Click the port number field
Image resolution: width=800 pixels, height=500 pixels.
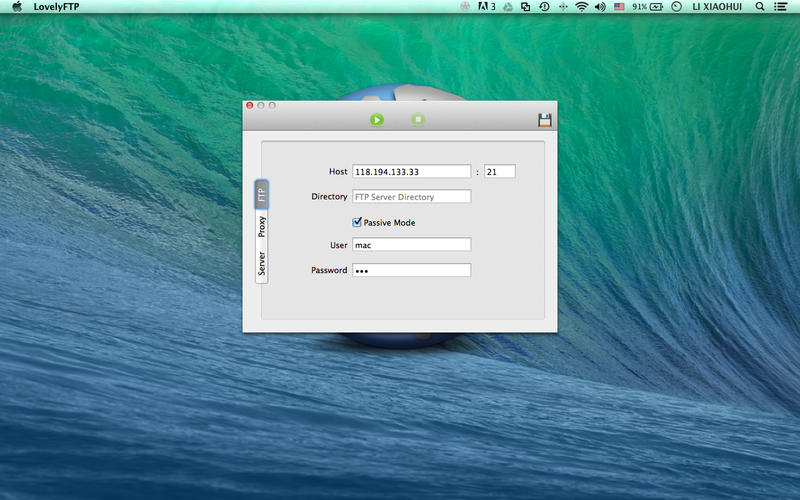[x=499, y=172]
